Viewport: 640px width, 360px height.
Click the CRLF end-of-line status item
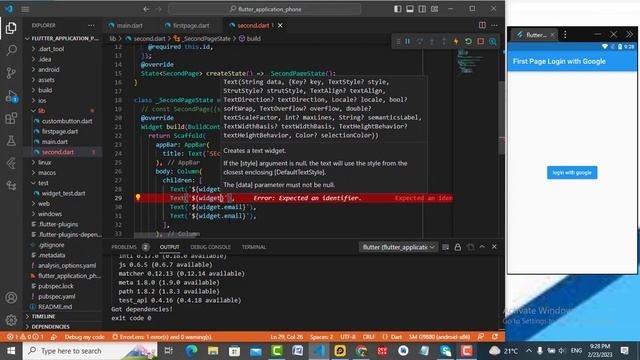[368, 337]
